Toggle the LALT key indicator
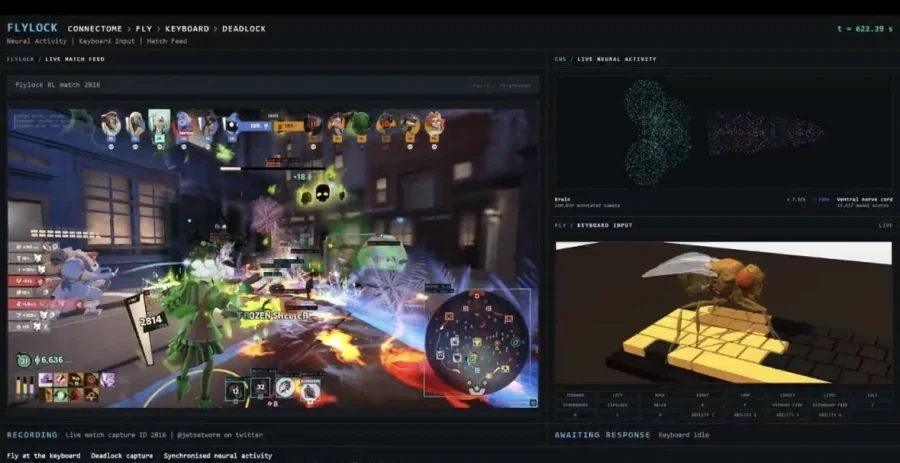 [x=872, y=395]
